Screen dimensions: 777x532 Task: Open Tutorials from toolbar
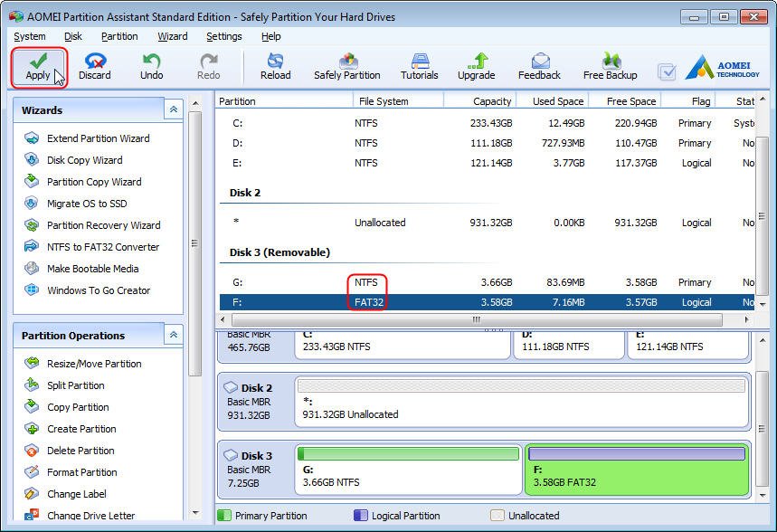[419, 68]
